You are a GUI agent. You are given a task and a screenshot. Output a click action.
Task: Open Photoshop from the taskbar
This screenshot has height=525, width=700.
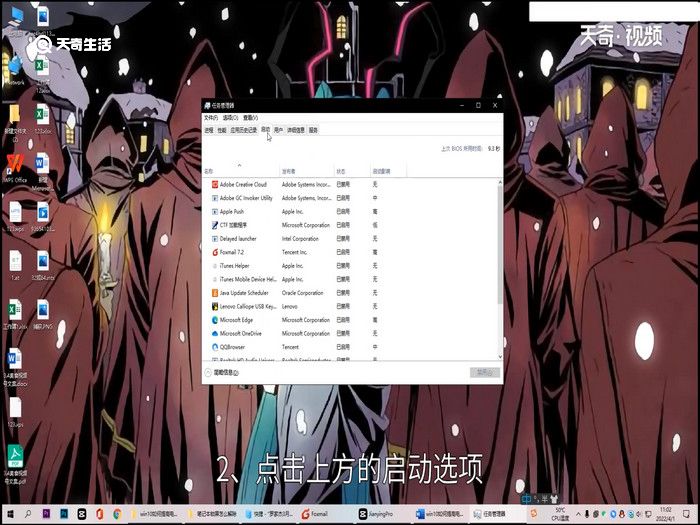[64, 514]
